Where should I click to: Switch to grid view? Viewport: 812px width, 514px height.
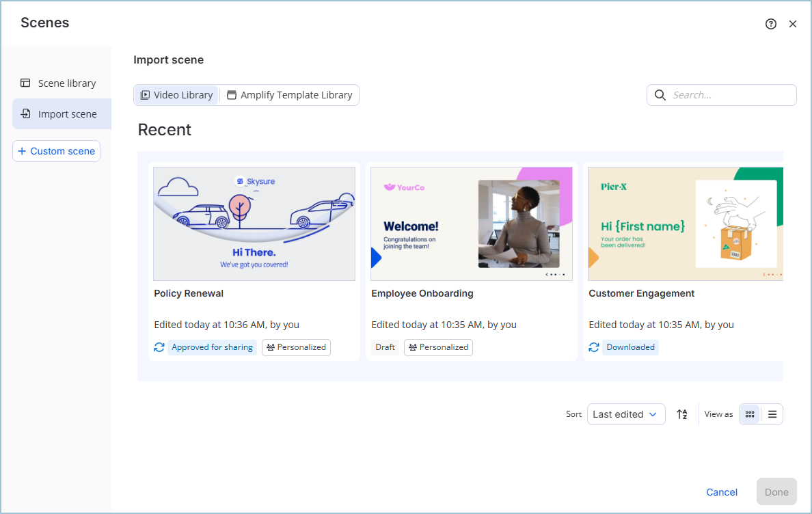[750, 414]
